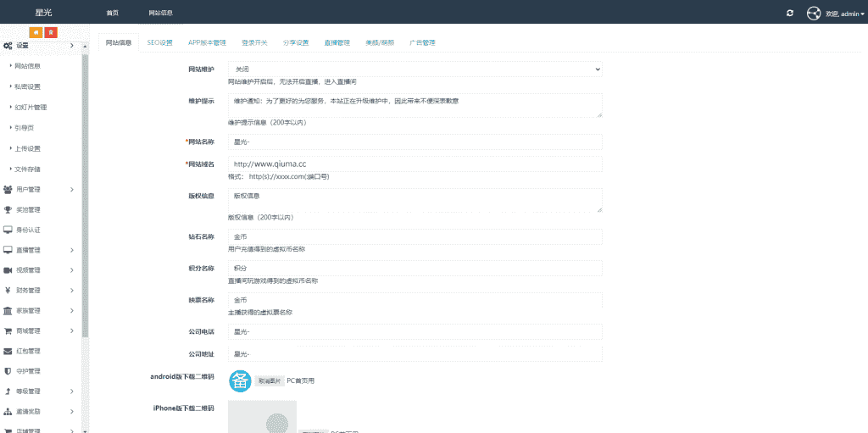This screenshot has height=433, width=868.
Task: Open the 网站维护 dropdown
Action: click(415, 69)
